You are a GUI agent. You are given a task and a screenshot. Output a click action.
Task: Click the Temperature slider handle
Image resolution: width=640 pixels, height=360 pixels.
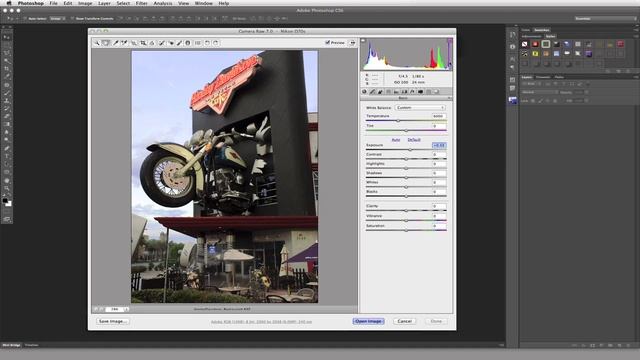click(398, 121)
